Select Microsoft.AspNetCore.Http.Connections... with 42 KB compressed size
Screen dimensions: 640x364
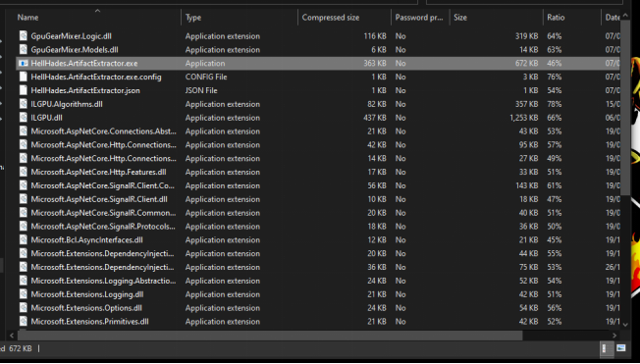click(x=104, y=145)
